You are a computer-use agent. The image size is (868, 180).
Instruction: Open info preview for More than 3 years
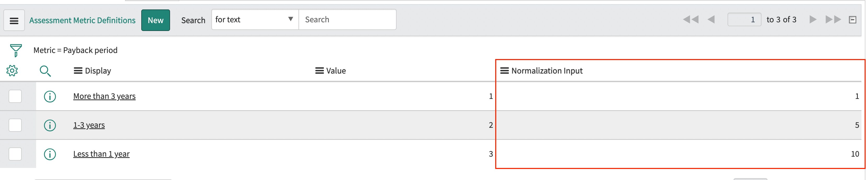tap(49, 96)
